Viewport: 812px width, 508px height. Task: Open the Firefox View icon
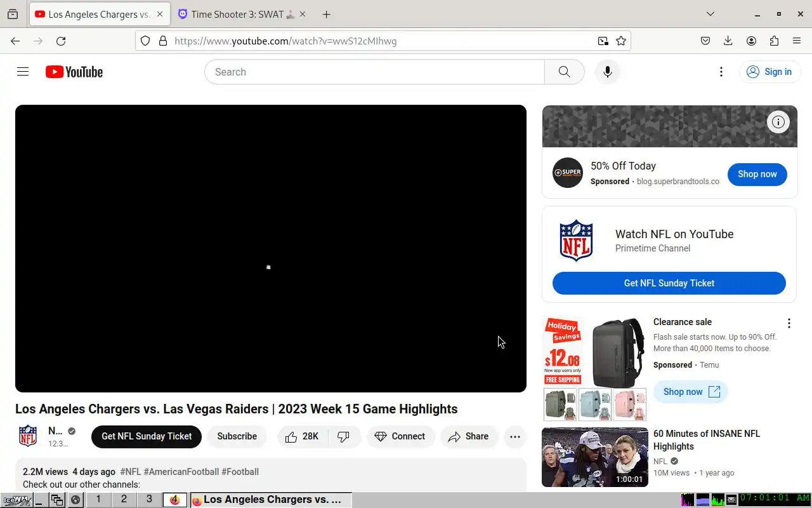(13, 14)
